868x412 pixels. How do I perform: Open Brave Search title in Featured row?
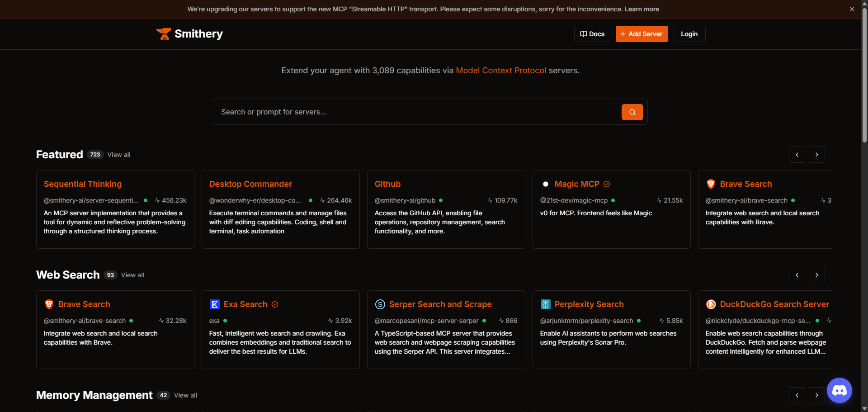coord(746,184)
